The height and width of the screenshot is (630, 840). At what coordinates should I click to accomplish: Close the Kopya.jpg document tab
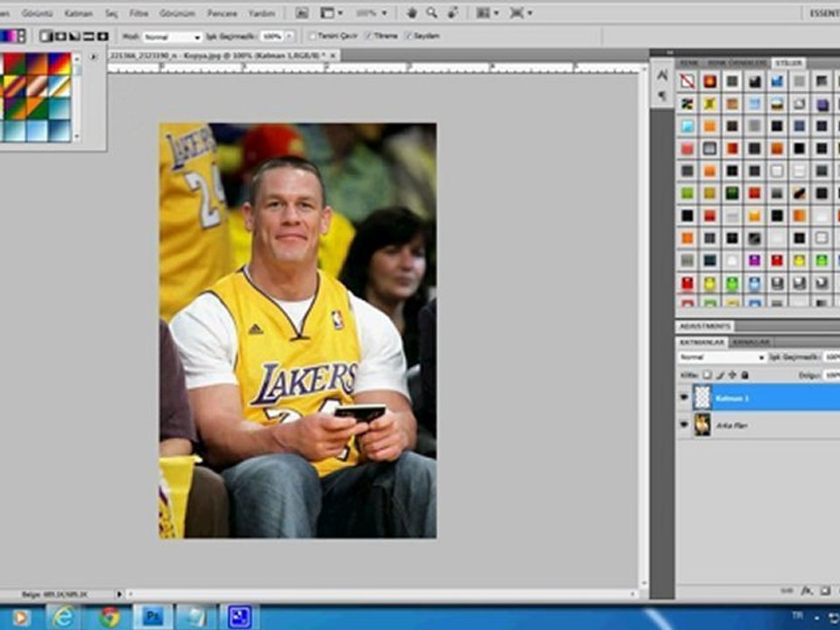point(332,55)
